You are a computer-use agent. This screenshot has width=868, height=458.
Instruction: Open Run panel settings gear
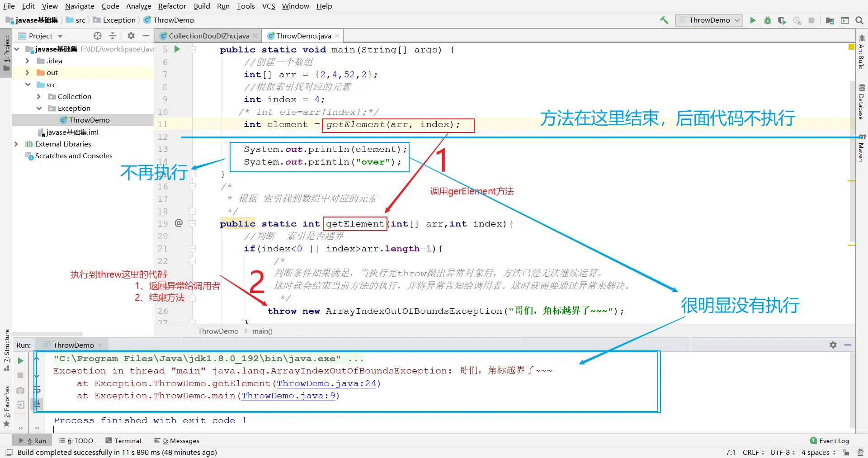[833, 345]
